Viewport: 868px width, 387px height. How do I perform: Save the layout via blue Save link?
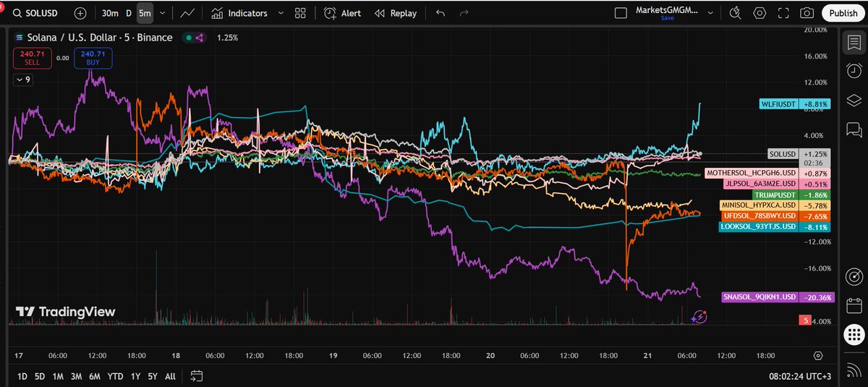pyautogui.click(x=667, y=18)
